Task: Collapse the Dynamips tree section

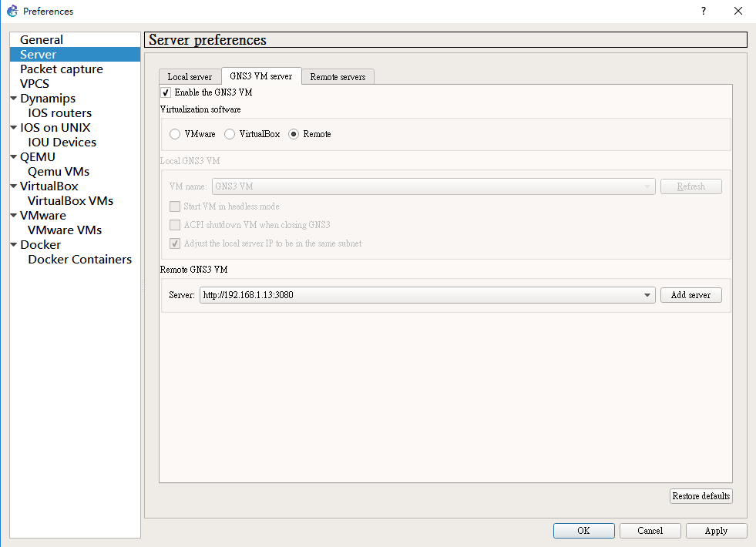Action: click(x=14, y=99)
